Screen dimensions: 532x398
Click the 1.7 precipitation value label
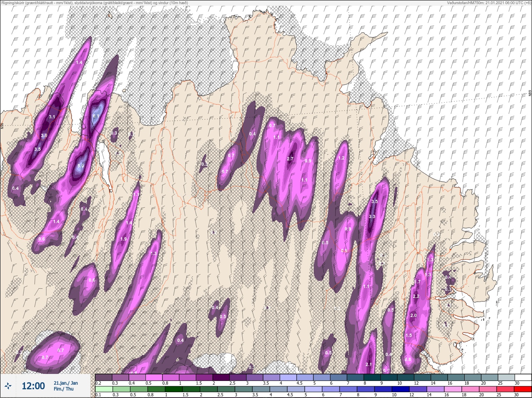(x=418, y=282)
